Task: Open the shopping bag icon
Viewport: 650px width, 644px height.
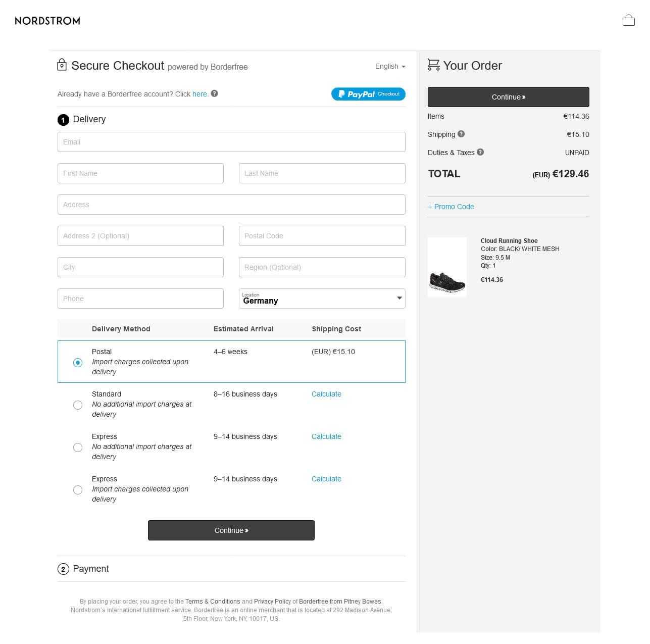Action: tap(628, 20)
